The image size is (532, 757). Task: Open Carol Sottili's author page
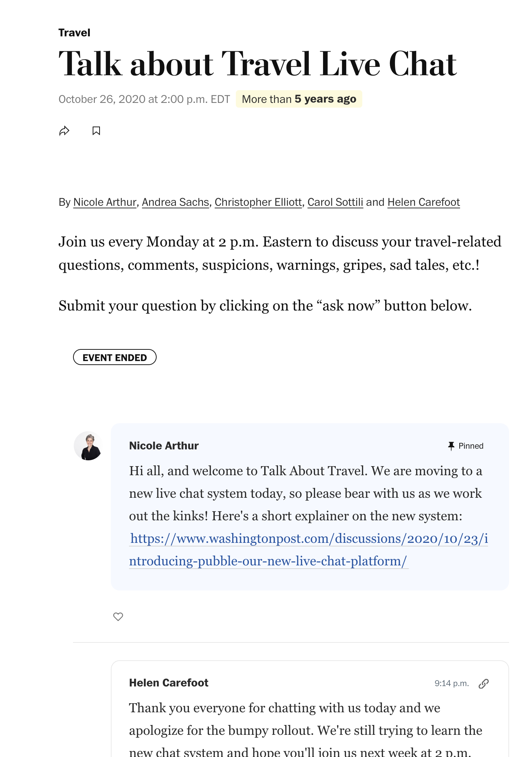point(335,202)
